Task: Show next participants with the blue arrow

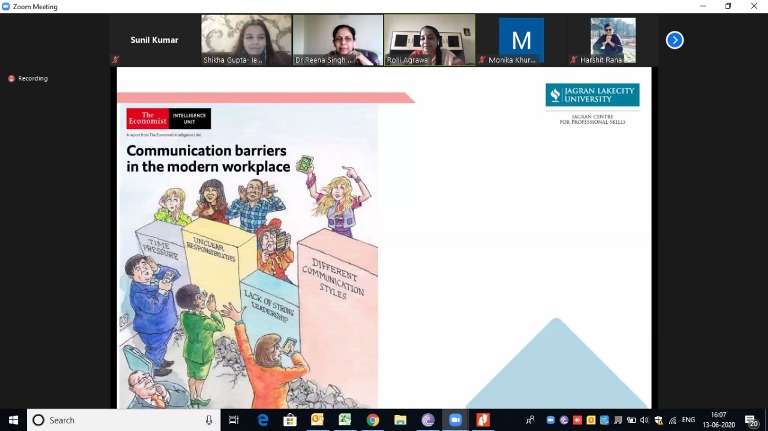Action: 675,40
